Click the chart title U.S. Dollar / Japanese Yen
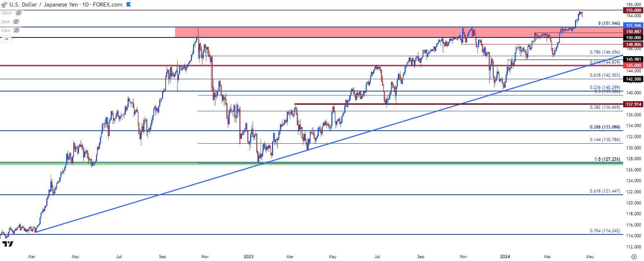This screenshot has width=644, height=261. (x=43, y=5)
